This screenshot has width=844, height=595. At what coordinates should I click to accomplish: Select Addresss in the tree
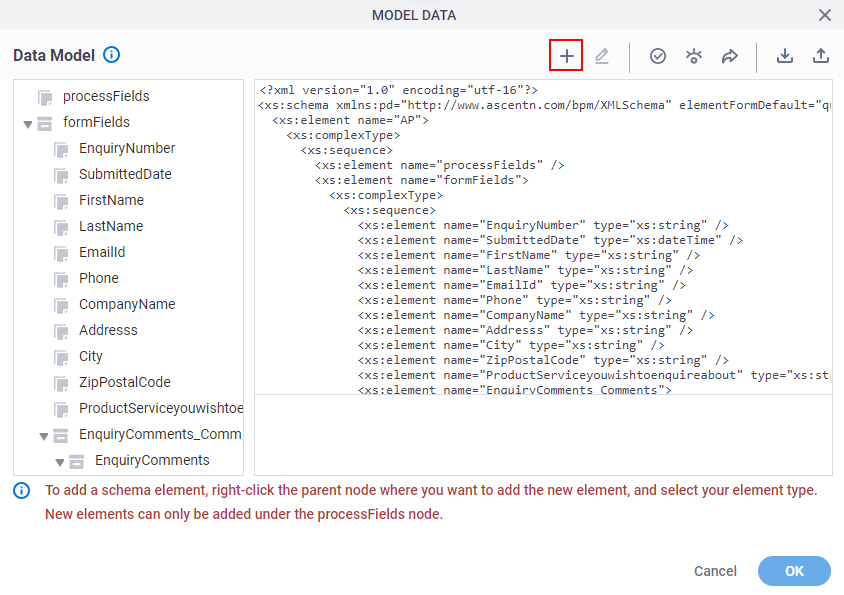108,330
